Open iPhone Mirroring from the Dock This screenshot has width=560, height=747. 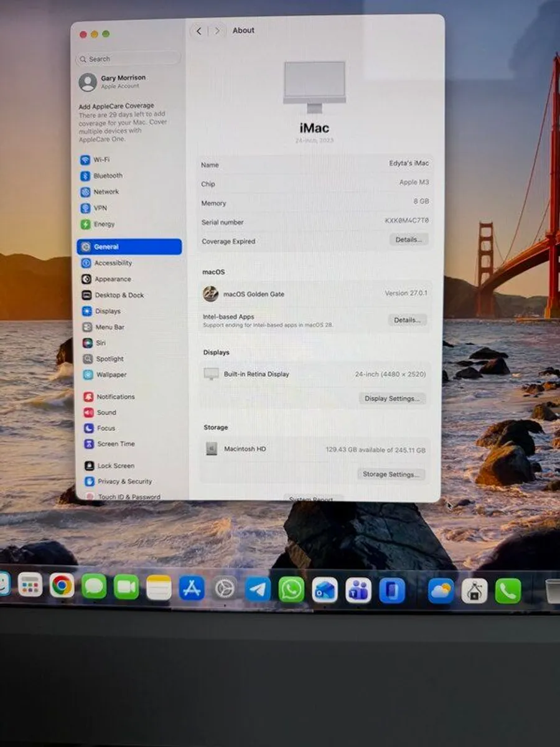point(392,591)
